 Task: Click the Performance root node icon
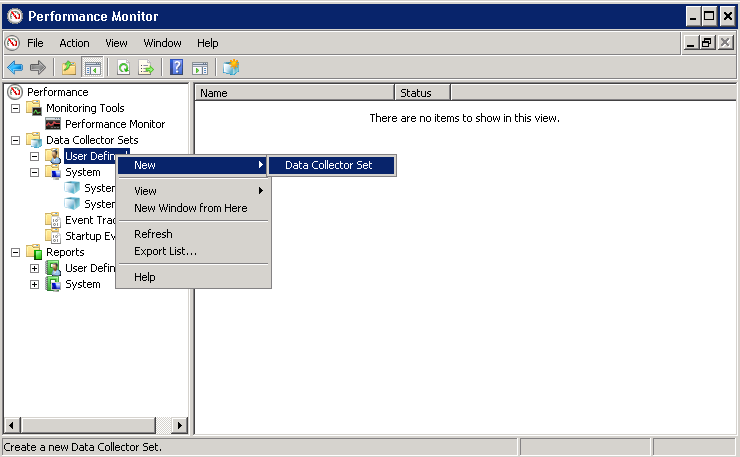[15, 92]
